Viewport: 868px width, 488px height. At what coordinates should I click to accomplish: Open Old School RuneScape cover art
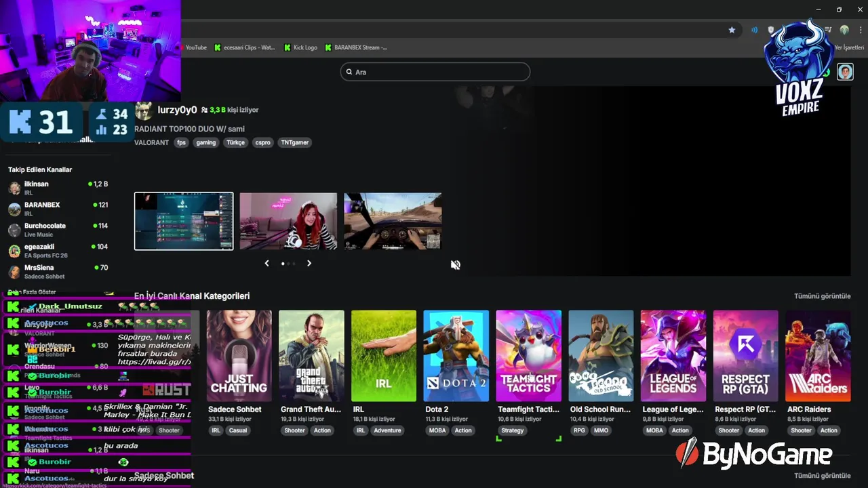point(601,356)
